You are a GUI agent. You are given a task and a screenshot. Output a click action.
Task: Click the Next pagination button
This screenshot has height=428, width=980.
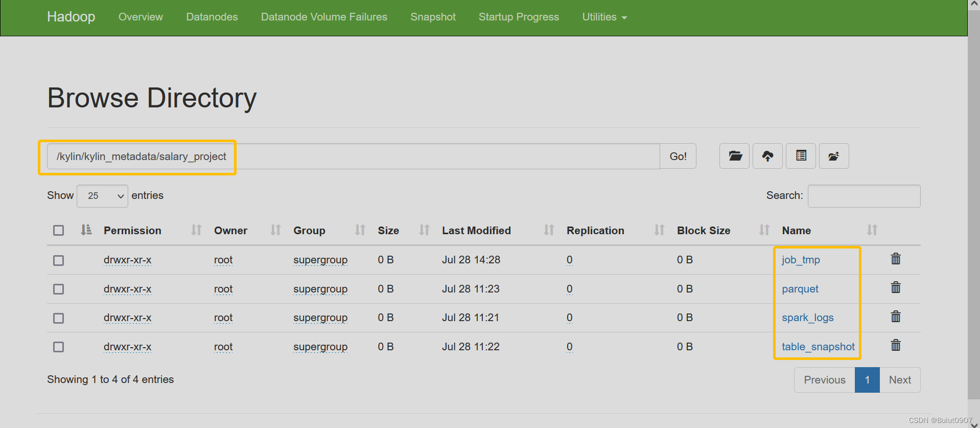pos(900,380)
